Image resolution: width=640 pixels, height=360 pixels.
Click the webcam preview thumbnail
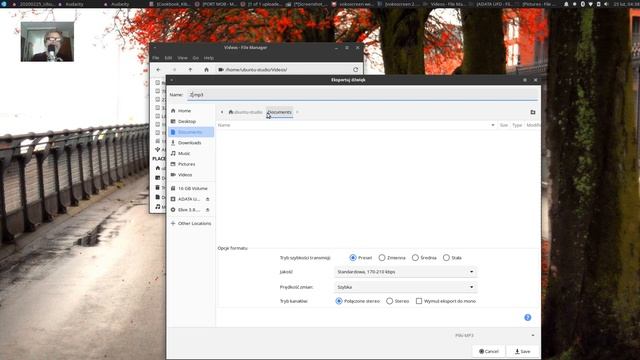[x=47, y=42]
